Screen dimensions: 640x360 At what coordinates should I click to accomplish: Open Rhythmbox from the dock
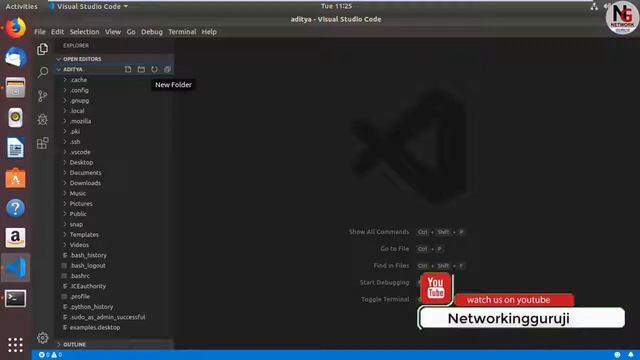tap(16, 118)
